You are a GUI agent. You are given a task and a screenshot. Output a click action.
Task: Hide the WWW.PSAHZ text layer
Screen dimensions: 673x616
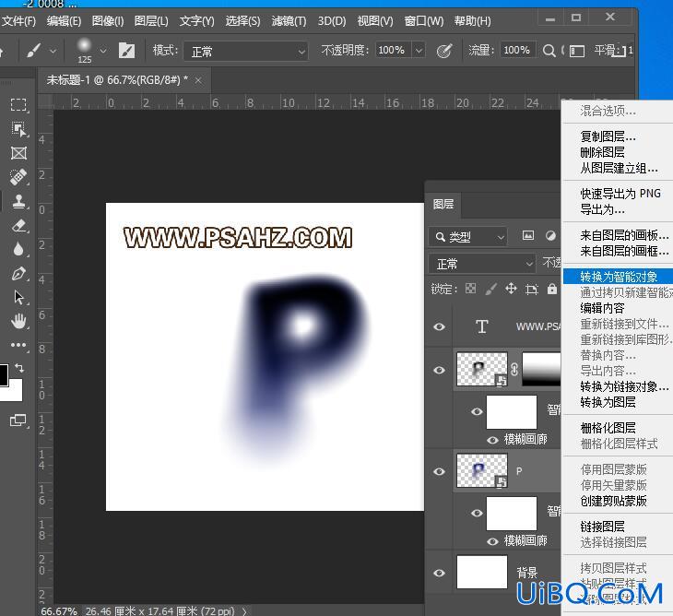(x=439, y=326)
